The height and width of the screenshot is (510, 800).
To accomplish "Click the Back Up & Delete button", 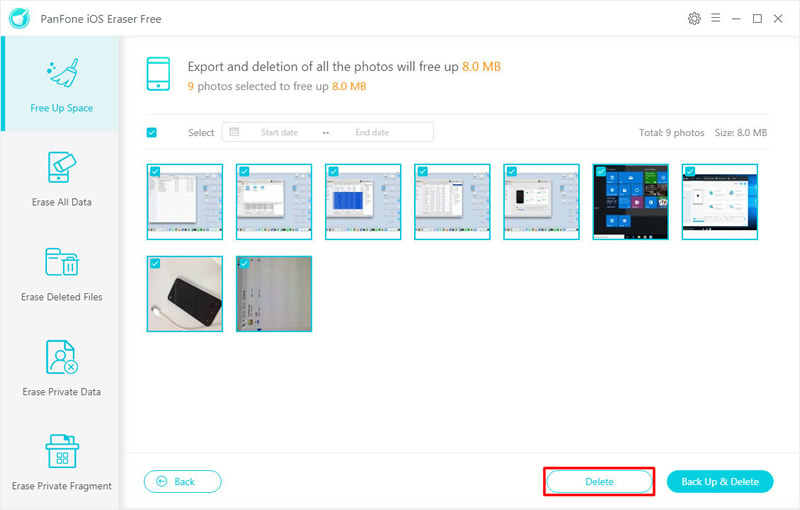I will point(720,481).
